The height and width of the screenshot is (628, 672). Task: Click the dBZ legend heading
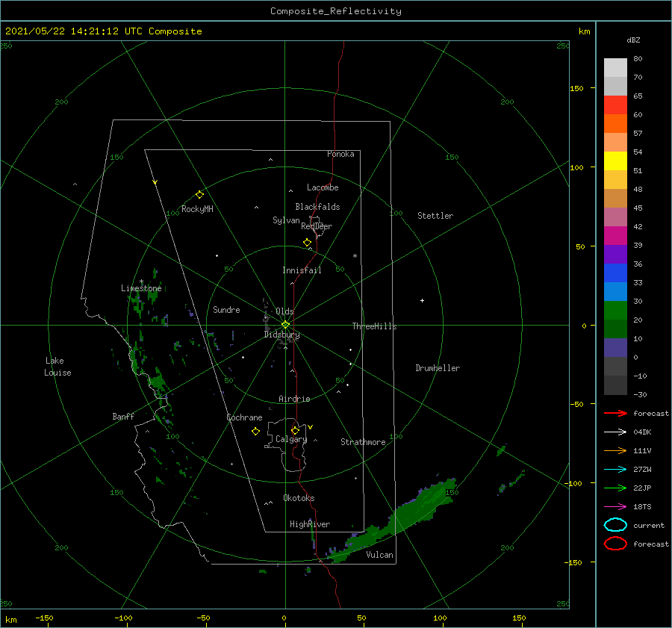click(633, 40)
